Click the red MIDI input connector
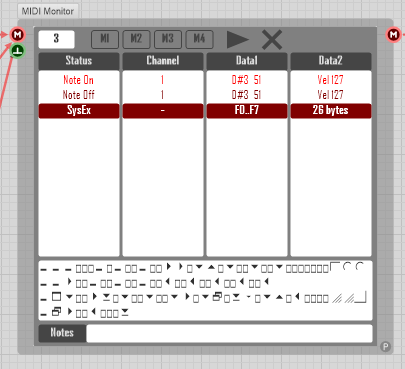This screenshot has height=369, width=405. [17, 34]
